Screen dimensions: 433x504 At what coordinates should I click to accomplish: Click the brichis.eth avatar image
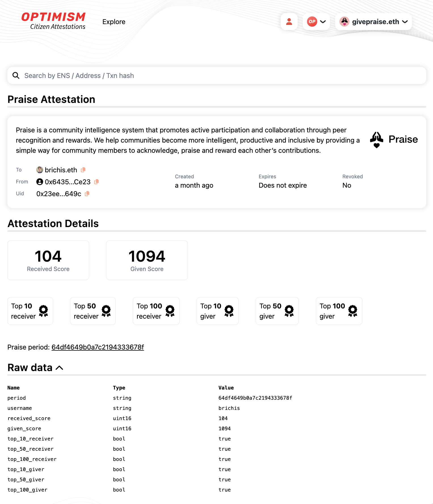pyautogui.click(x=40, y=170)
